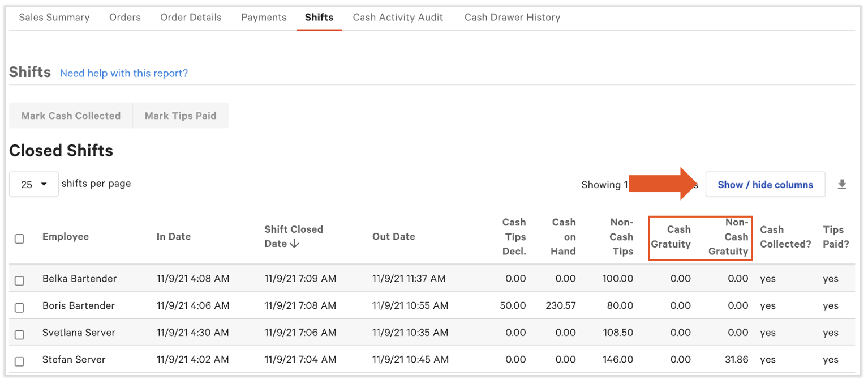The height and width of the screenshot is (383, 868).
Task: Select Svetlana Server's shift checkbox
Action: tap(19, 334)
